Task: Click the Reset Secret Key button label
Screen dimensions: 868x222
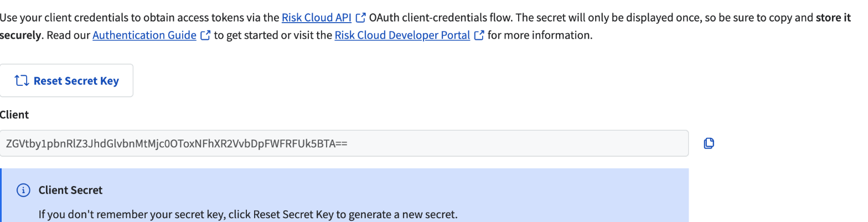Action: pyautogui.click(x=76, y=81)
